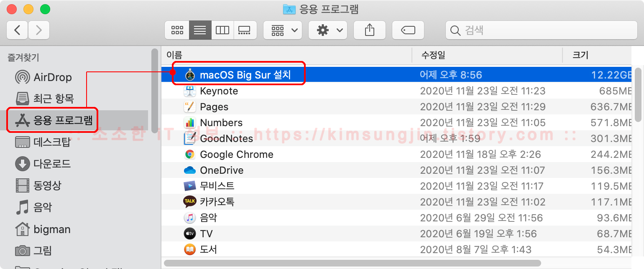Click the horizontal scrollbar at bottom
Screen dimensions: 644x269
click(352, 264)
